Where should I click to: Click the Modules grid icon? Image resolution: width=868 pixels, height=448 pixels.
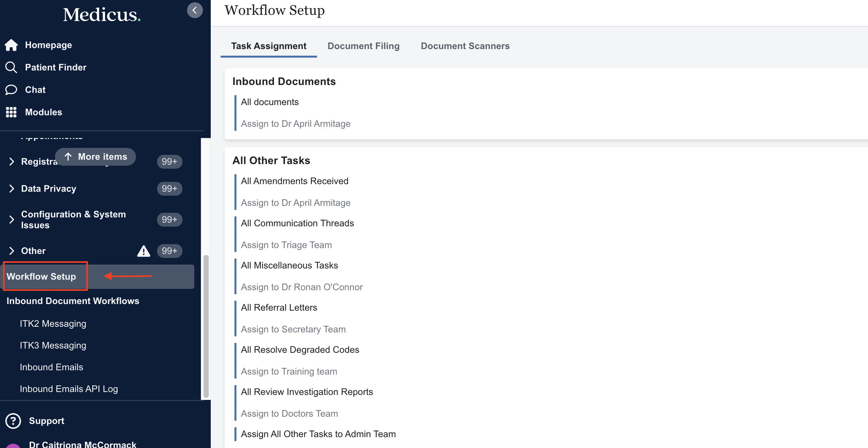pos(11,112)
